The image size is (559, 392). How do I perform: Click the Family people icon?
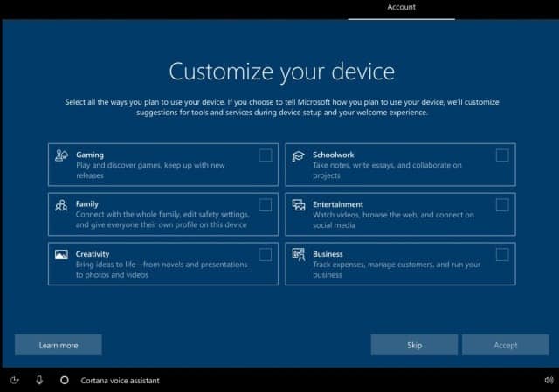tap(61, 205)
